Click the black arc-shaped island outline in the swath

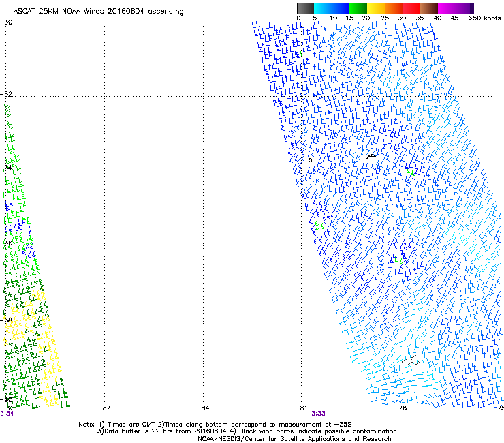coord(371,156)
